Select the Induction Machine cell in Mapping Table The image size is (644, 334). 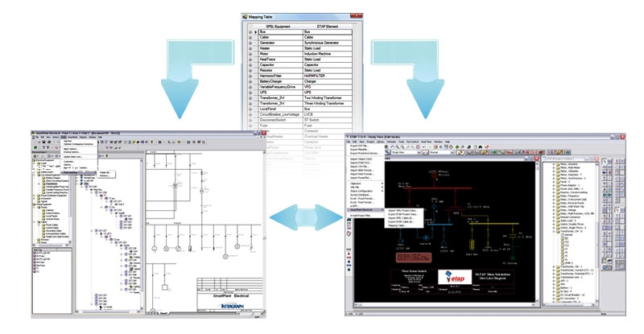click(328, 54)
